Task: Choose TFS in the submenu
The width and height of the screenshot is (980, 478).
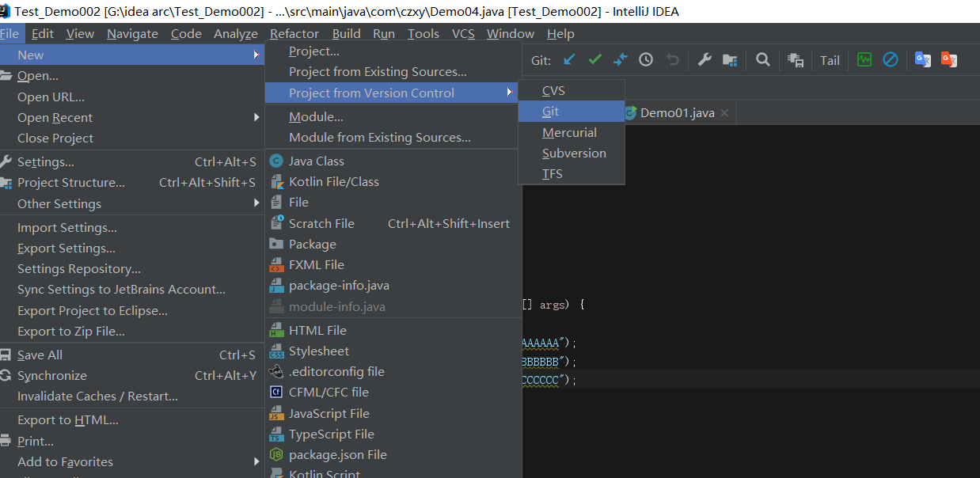Action: 572,173
